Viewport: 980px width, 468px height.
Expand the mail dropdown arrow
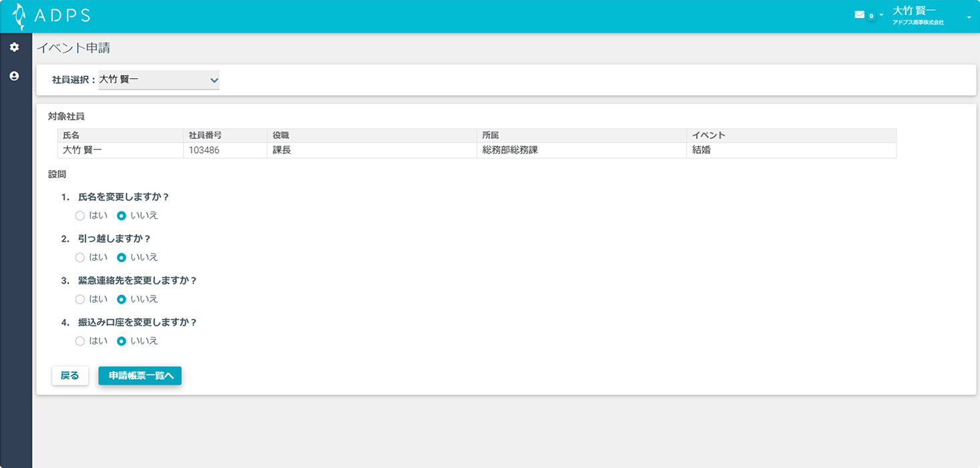click(881, 15)
